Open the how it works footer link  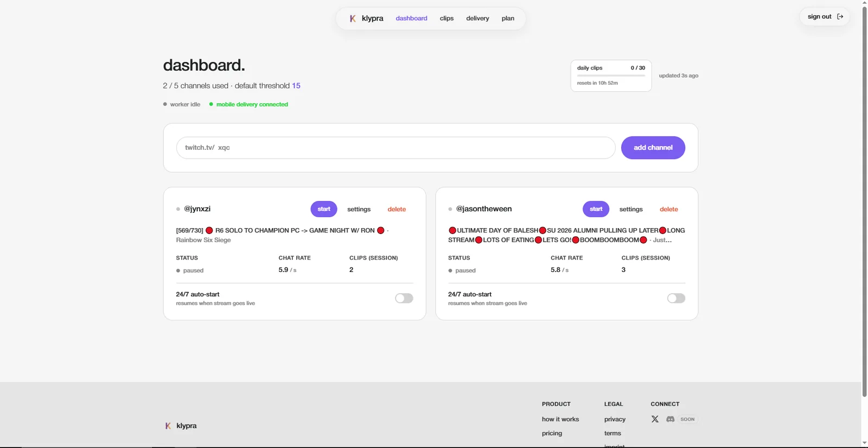[x=560, y=419]
